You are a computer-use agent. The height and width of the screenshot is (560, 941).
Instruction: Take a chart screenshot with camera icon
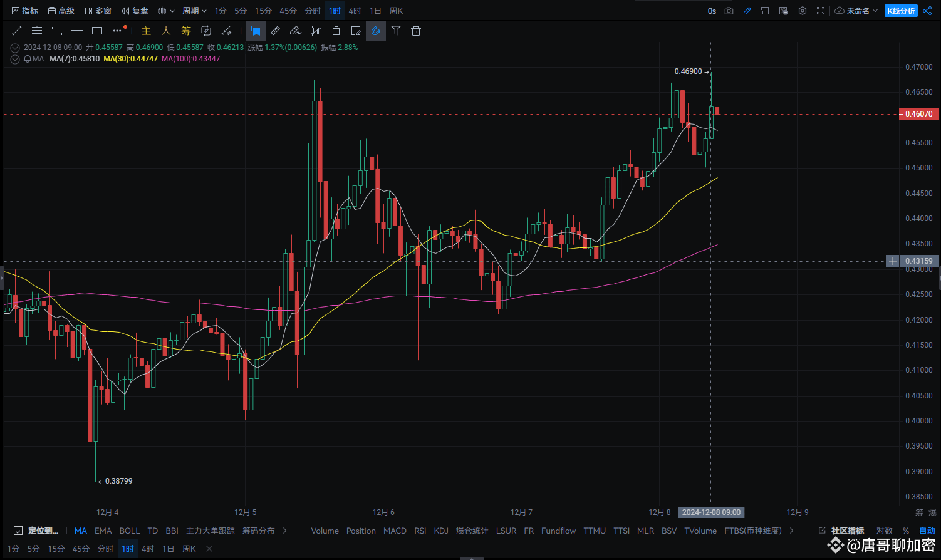729,11
